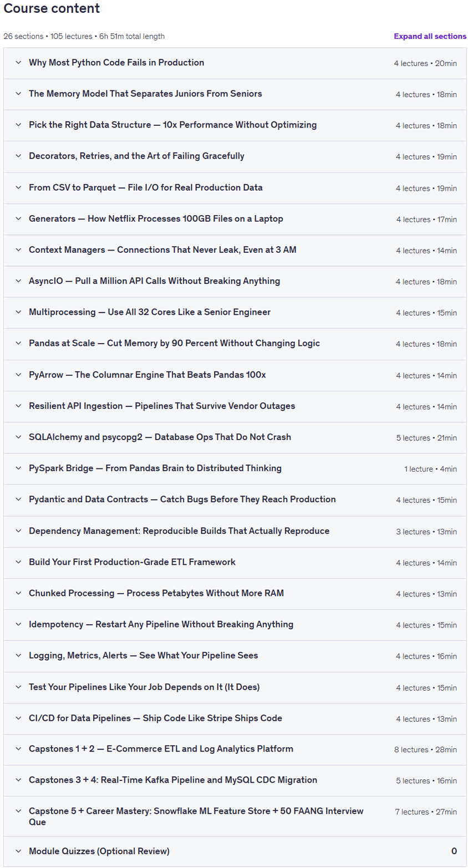Expand chevron for Module Quizzes (Optional Review)
Image resolution: width=468 pixels, height=868 pixels.
tap(18, 851)
